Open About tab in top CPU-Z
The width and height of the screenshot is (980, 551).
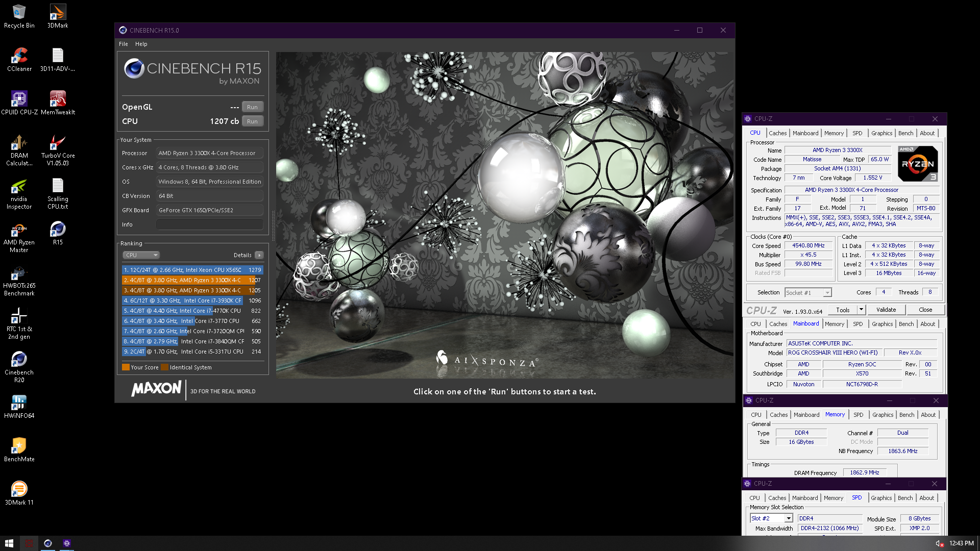pos(927,133)
